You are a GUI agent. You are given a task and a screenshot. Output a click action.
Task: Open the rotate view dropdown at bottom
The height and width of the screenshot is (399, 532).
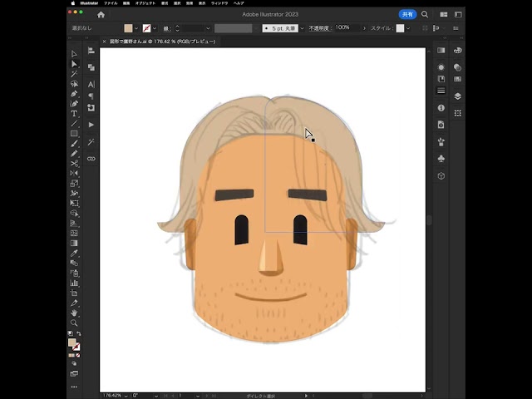[155, 396]
